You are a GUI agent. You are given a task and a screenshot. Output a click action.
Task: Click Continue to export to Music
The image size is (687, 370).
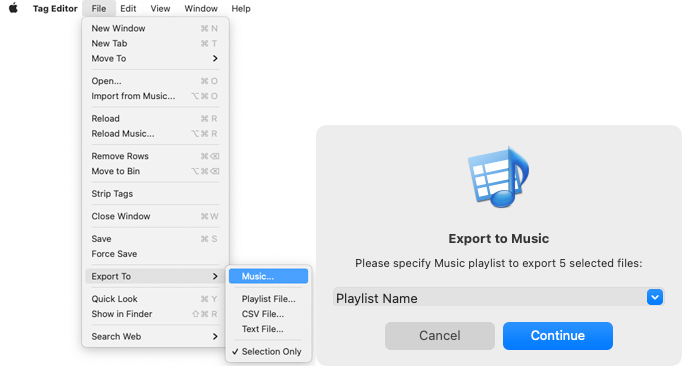pos(557,336)
